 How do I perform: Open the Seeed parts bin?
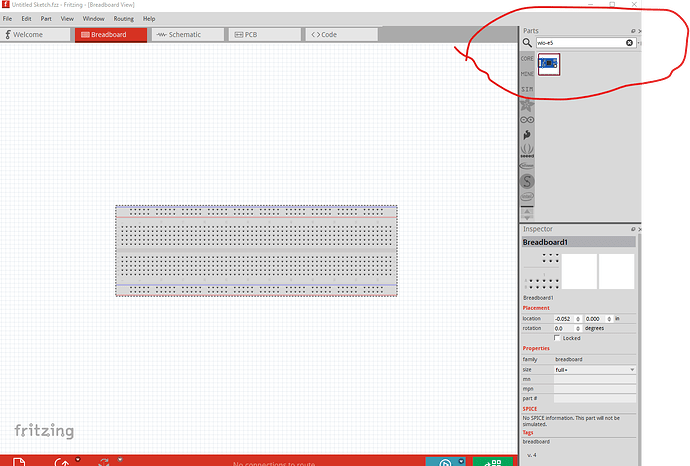(x=527, y=150)
